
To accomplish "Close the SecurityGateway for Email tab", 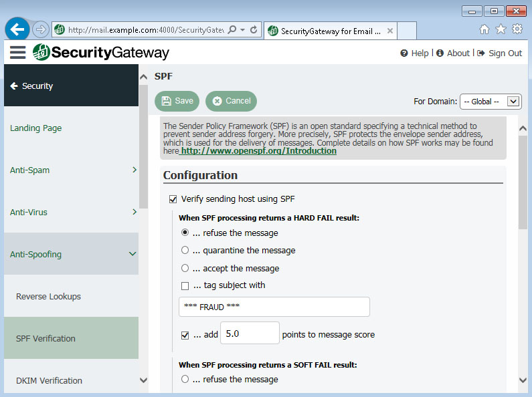I will tap(390, 31).
